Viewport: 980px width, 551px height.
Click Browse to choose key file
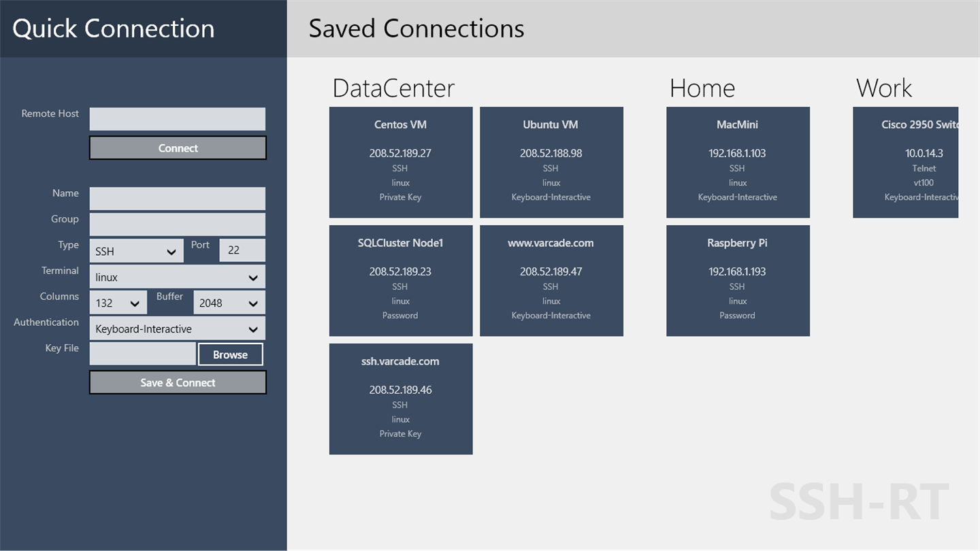tap(230, 354)
